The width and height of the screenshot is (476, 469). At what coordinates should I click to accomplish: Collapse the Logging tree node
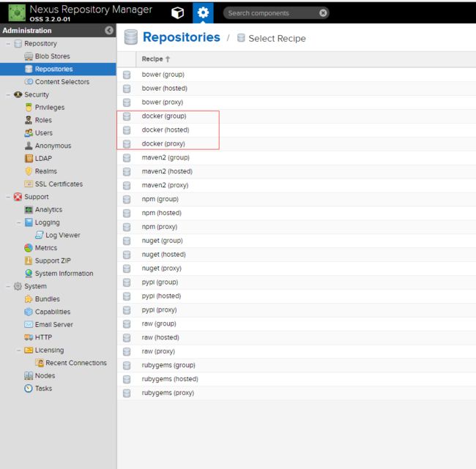coord(19,222)
